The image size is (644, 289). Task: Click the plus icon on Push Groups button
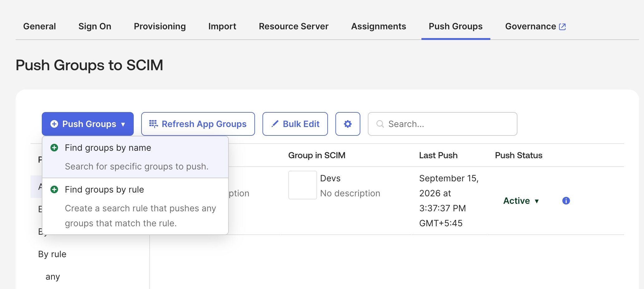point(54,124)
